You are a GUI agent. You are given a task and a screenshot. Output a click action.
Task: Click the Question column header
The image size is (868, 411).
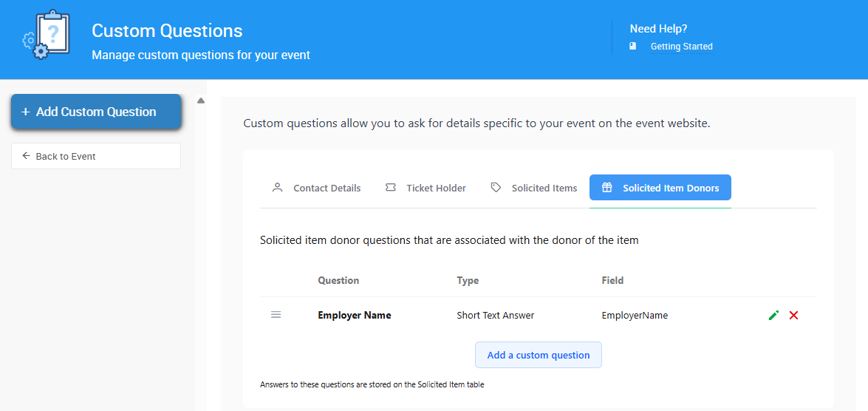pos(338,280)
